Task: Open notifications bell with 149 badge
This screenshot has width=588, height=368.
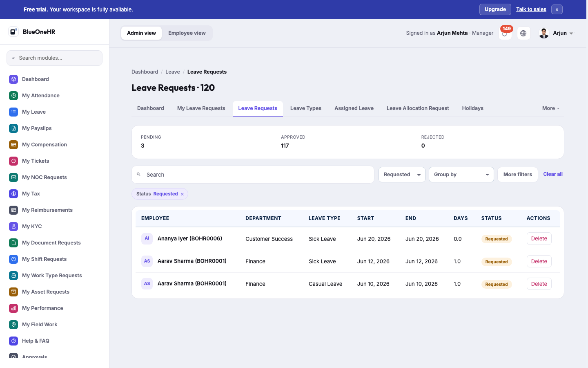Action: point(505,33)
